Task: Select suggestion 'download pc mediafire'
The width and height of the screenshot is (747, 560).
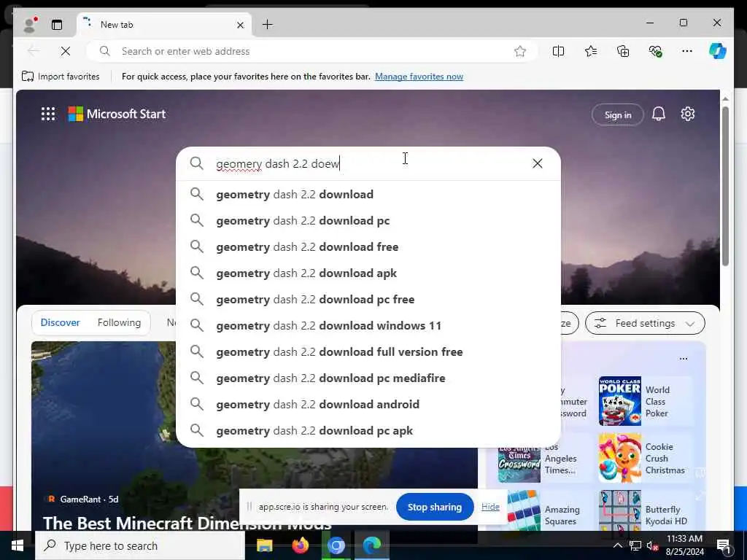Action: point(368,378)
